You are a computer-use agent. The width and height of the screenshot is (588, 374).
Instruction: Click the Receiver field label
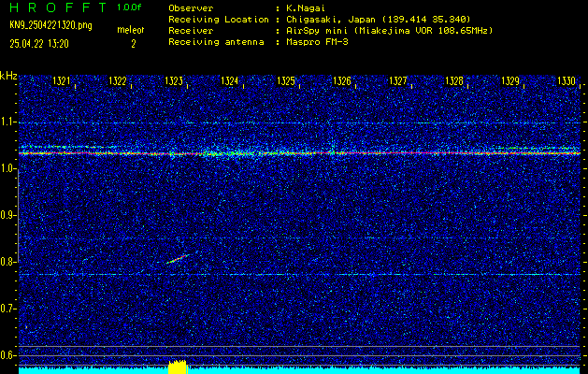pos(191,31)
